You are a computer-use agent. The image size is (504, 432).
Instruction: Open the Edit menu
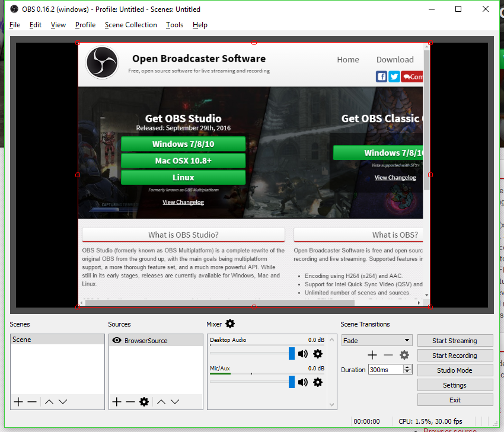[36, 25]
